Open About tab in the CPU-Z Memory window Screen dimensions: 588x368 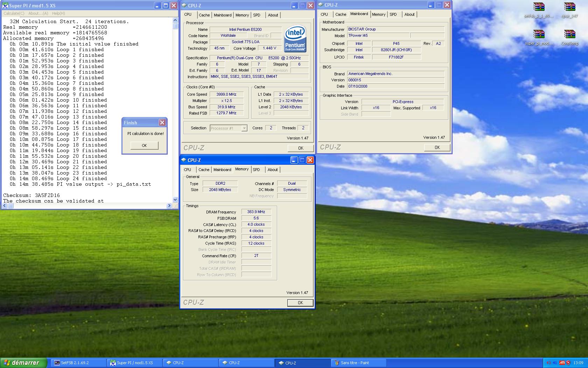pyautogui.click(x=273, y=170)
